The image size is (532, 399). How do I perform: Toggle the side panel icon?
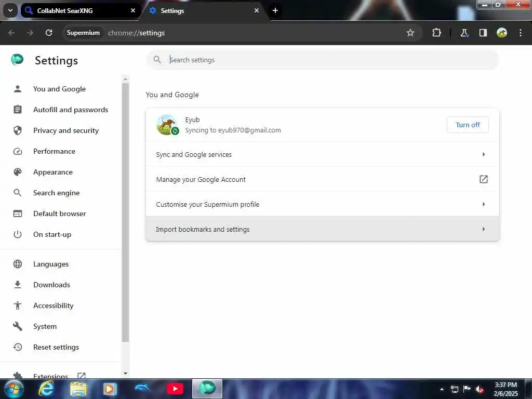click(x=483, y=33)
